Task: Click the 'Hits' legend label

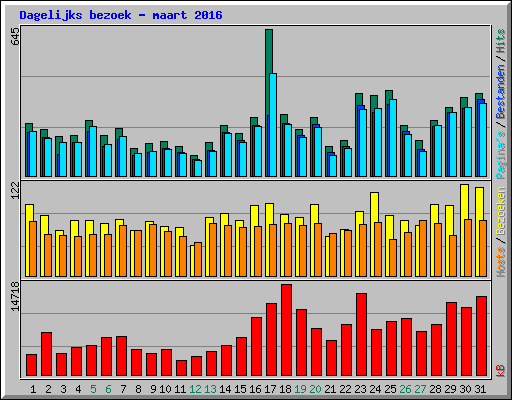Action: click(501, 41)
